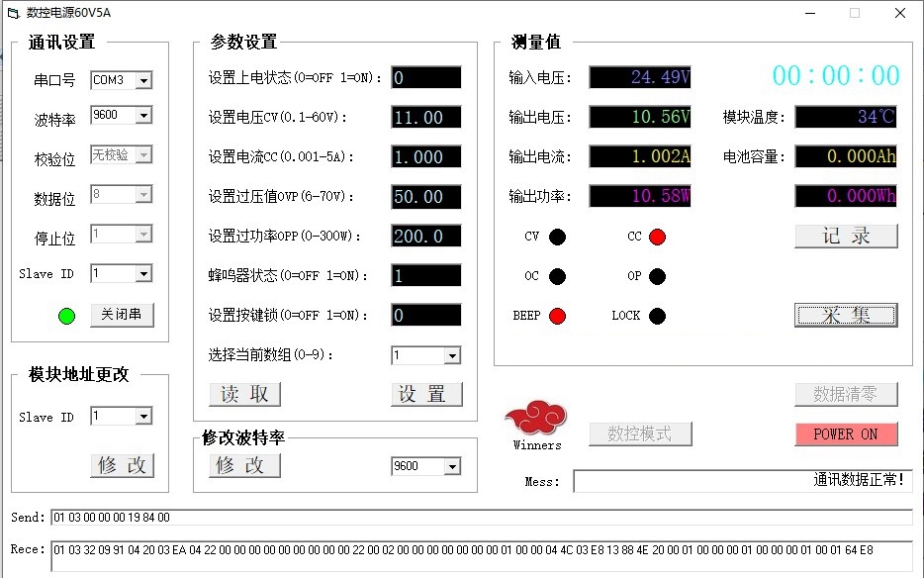
Task: Click the 设置电流CC value field
Action: tap(425, 157)
